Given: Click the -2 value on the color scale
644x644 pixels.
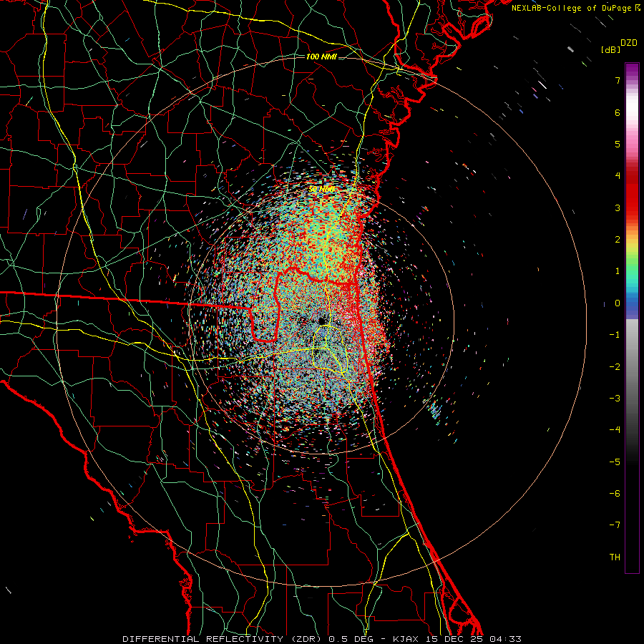Looking at the screenshot, I should (615, 367).
